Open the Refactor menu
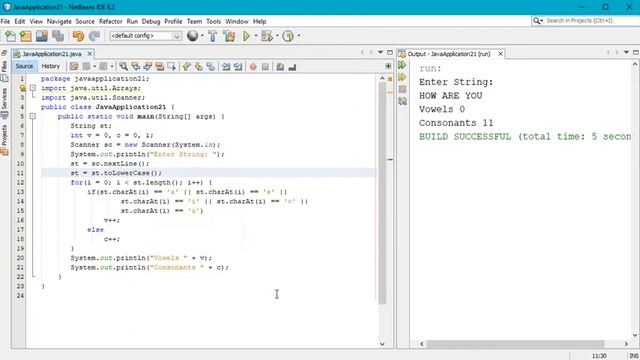 pyautogui.click(x=111, y=21)
